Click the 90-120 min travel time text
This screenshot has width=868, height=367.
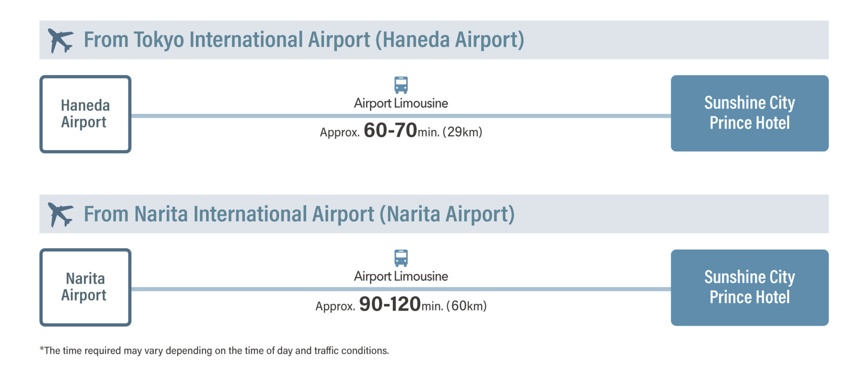coord(389,305)
